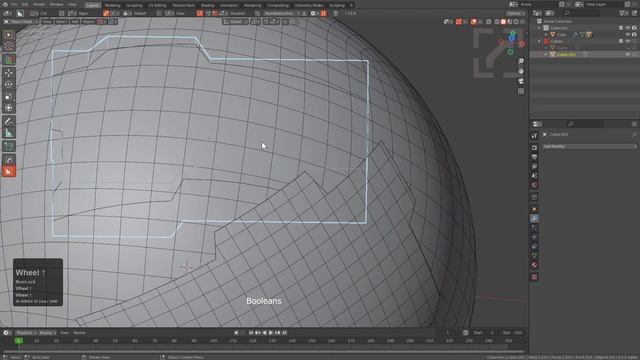Select Cutter.001 in the outliner
Image resolution: width=640 pixels, height=360 pixels.
pyautogui.click(x=567, y=54)
